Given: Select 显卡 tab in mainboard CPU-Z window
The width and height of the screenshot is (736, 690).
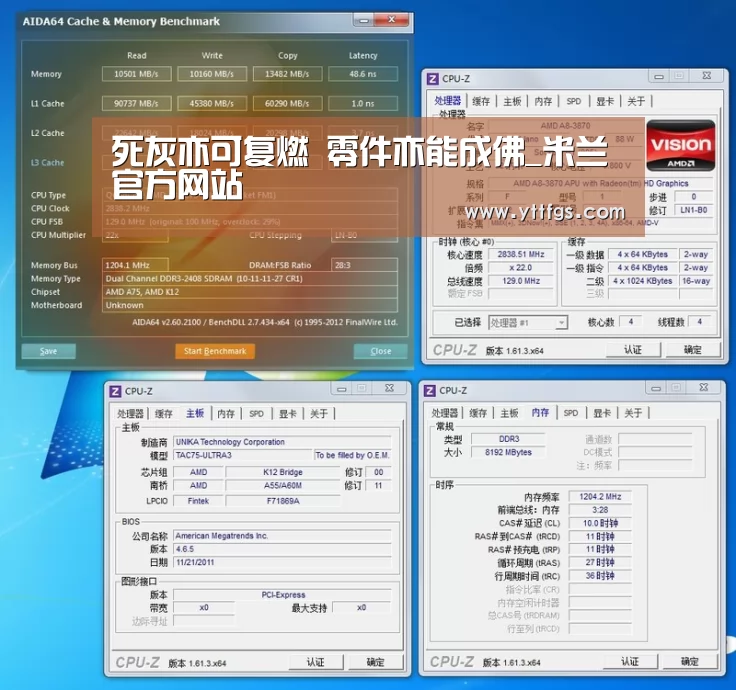Looking at the screenshot, I should (287, 414).
